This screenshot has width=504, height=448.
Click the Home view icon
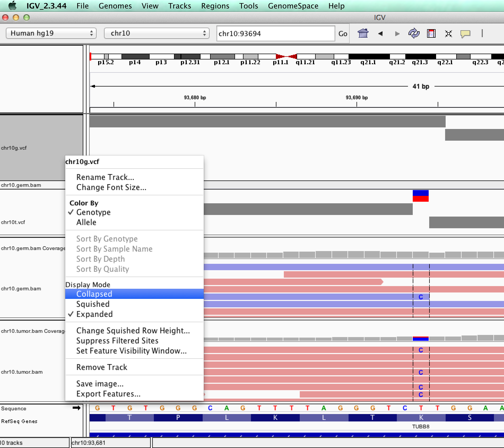coord(363,33)
